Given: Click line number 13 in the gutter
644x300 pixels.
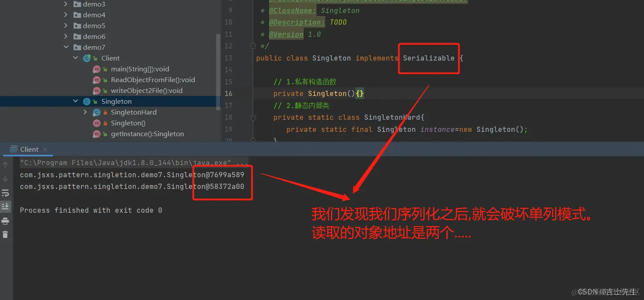Looking at the screenshot, I should click(228, 58).
